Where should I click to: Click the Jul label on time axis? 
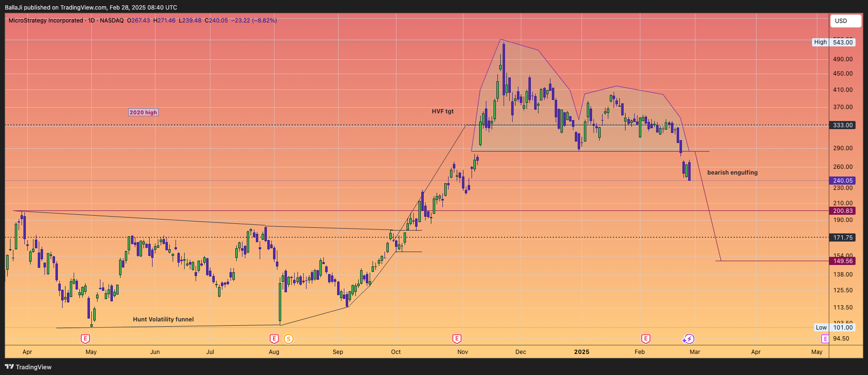pos(210,352)
